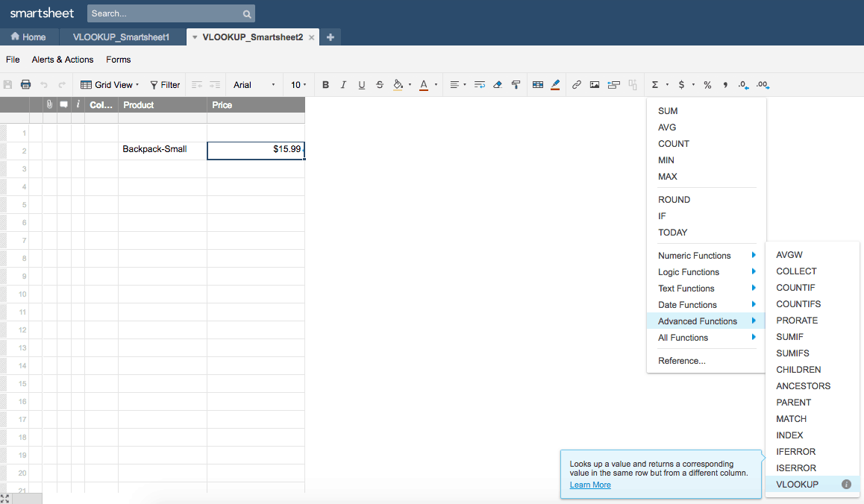Open the font size 10 dropdown
This screenshot has width=864, height=504.
[x=298, y=85]
